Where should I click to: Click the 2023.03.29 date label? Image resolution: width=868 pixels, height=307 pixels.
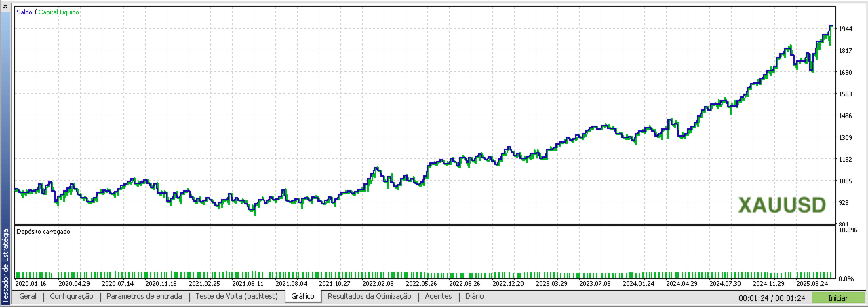(552, 284)
